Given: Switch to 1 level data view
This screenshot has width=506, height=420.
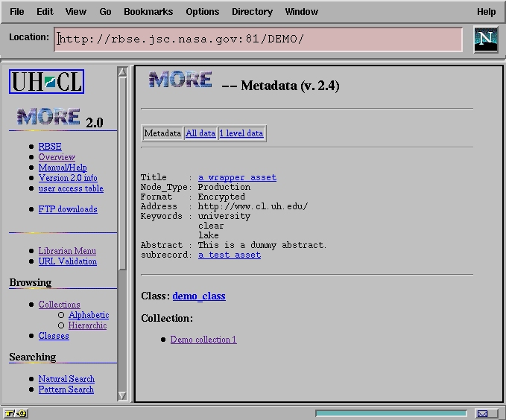Looking at the screenshot, I should pyautogui.click(x=241, y=133).
